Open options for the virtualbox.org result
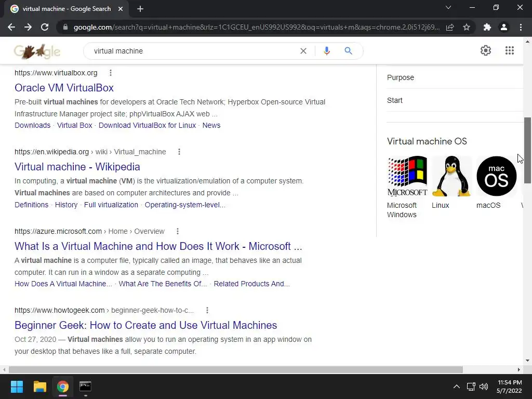The width and height of the screenshot is (532, 399). (x=111, y=73)
